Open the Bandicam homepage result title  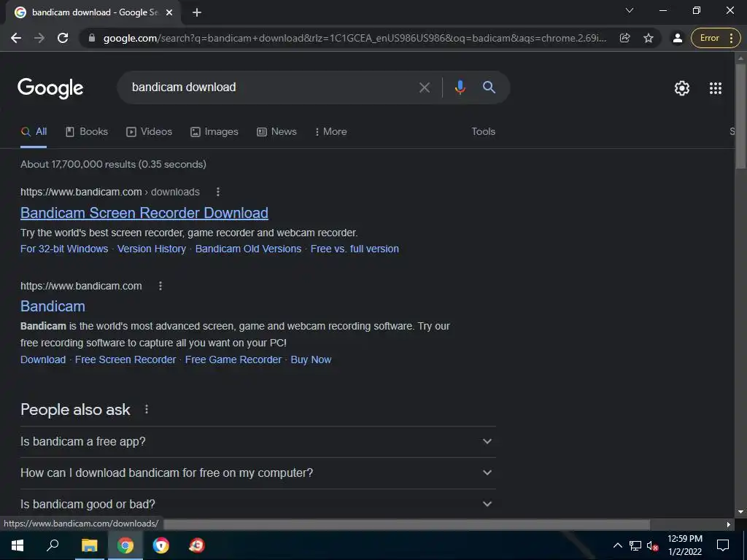pyautogui.click(x=53, y=306)
